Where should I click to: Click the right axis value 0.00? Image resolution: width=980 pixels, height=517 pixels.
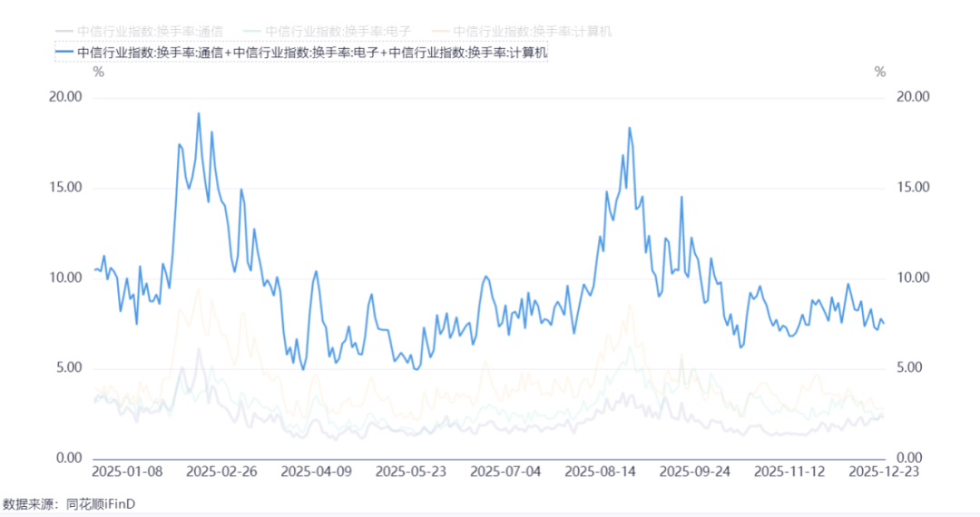(x=910, y=458)
